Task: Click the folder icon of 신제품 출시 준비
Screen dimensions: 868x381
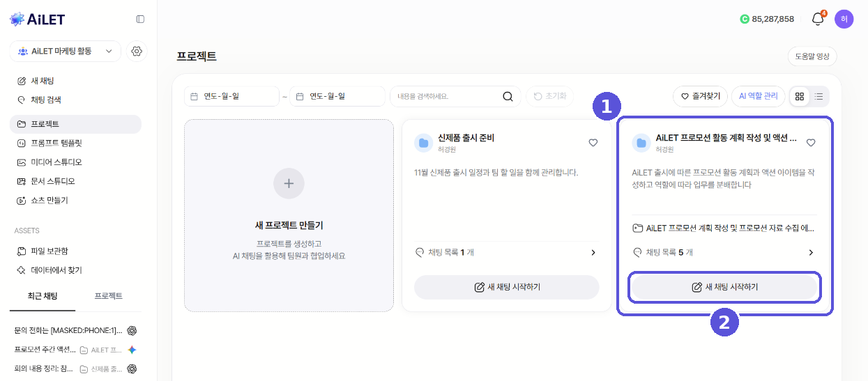Action: coord(423,143)
